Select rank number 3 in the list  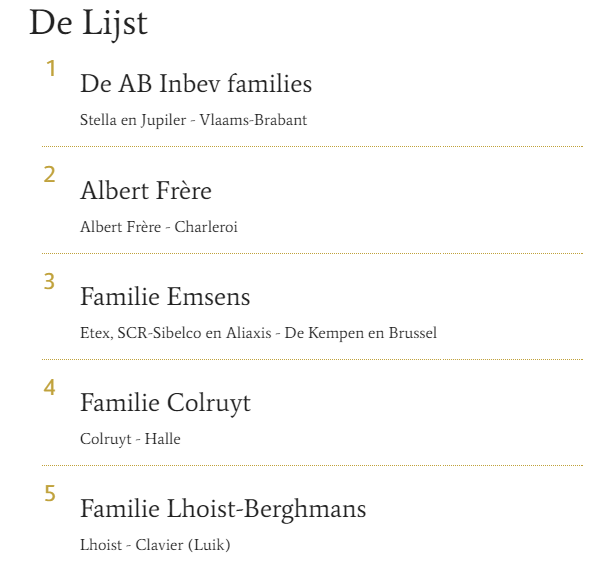pos(49,281)
